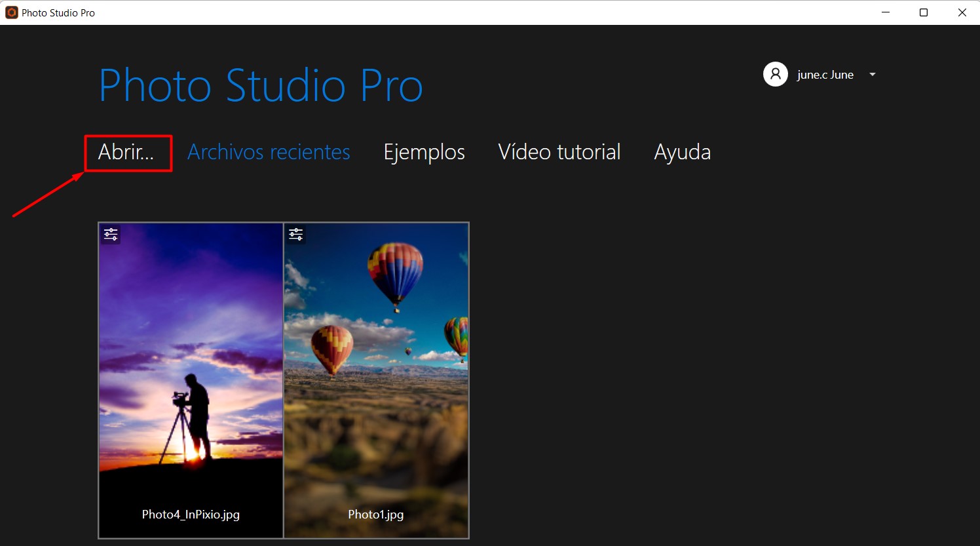Close the Photo Studio Pro window
The height and width of the screenshot is (546, 980).
962,12
